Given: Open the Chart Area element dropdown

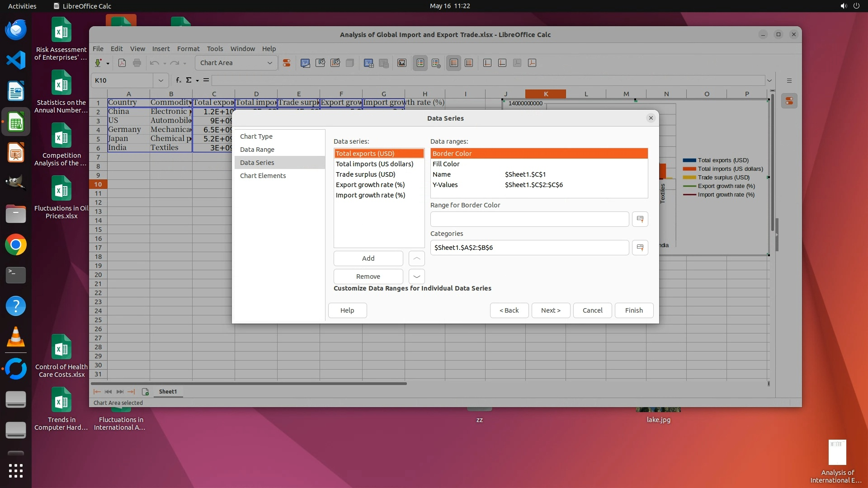Looking at the screenshot, I should (x=269, y=63).
